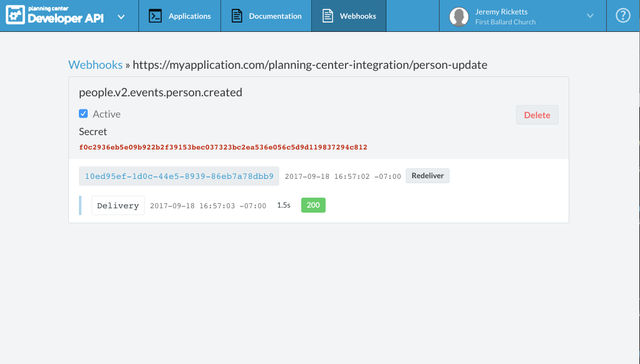Click the person-update URL in the breadcrumb

click(310, 64)
